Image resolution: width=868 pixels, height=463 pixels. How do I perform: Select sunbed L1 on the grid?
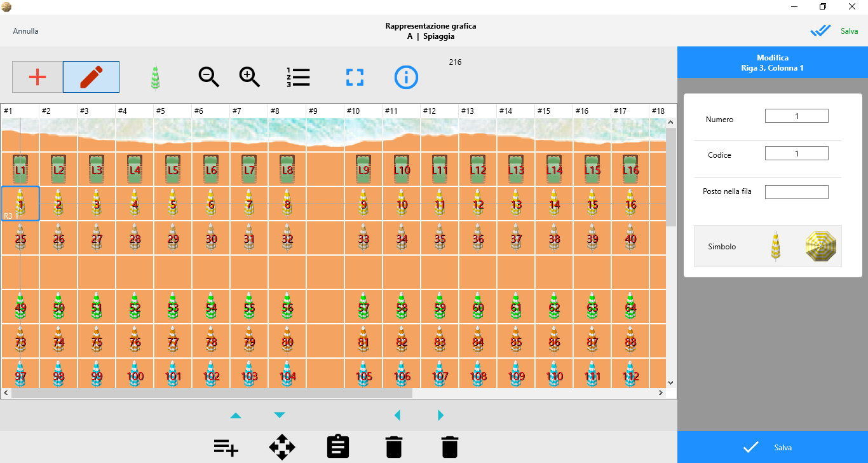[x=20, y=169]
